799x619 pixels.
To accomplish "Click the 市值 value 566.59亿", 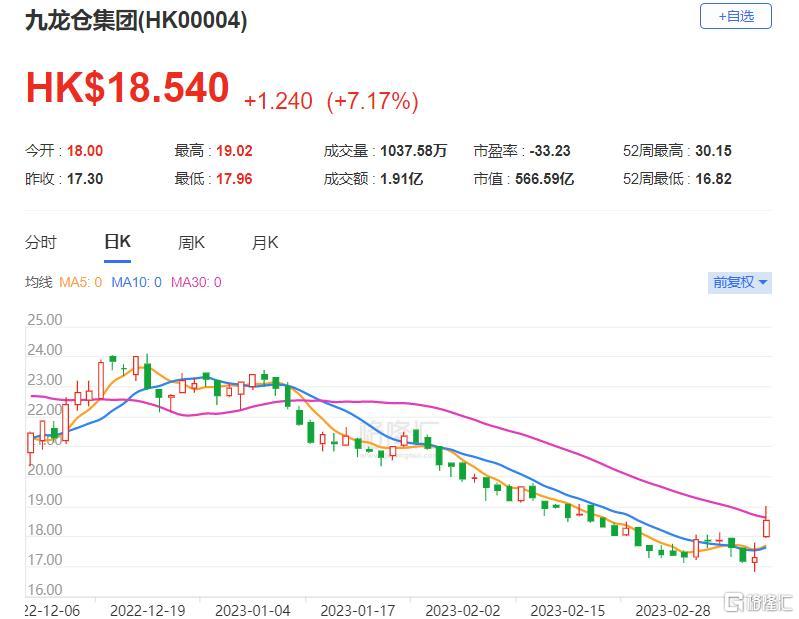I will (x=544, y=179).
